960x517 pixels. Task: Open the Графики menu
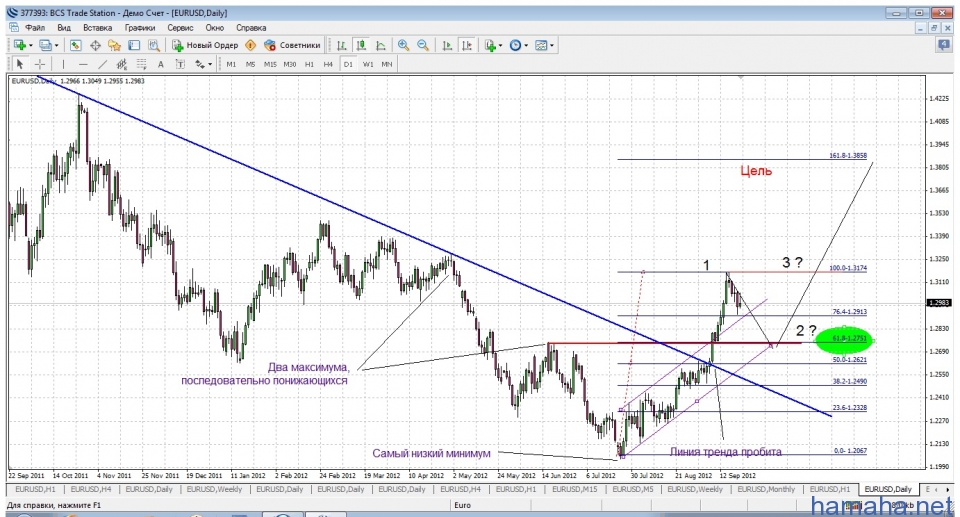pos(140,28)
